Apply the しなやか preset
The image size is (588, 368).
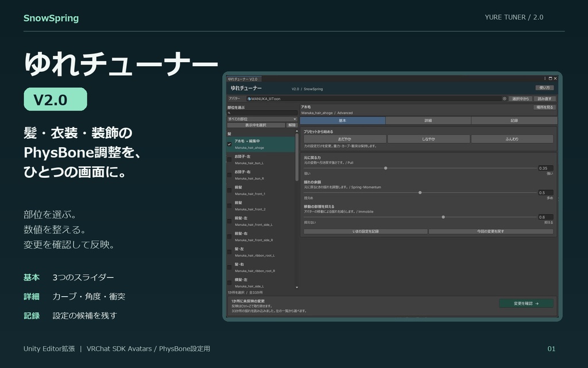click(428, 139)
